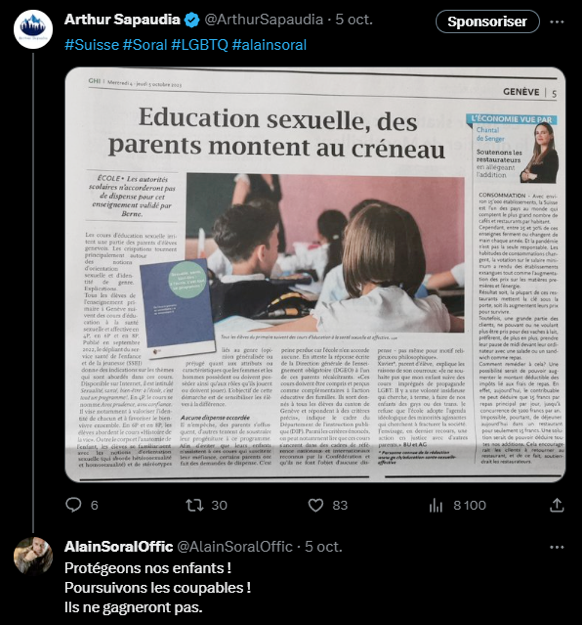Open AlainSoralOffic's profile picture
Viewport: 582px width, 625px height.
point(33,556)
